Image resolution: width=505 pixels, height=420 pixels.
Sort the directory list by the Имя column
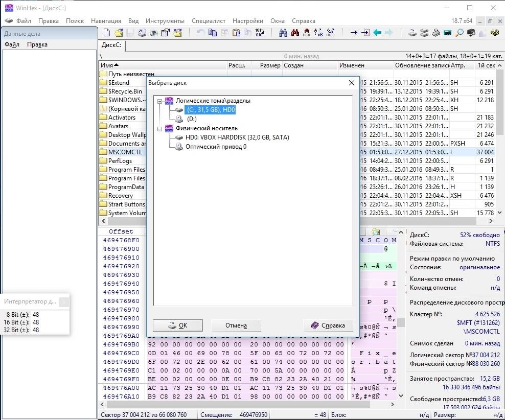pyautogui.click(x=163, y=65)
